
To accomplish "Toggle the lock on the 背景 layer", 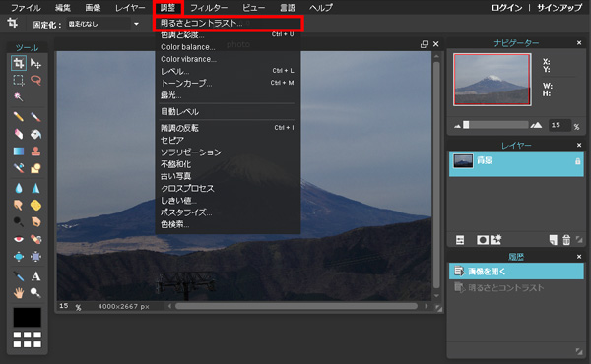I will tap(577, 161).
